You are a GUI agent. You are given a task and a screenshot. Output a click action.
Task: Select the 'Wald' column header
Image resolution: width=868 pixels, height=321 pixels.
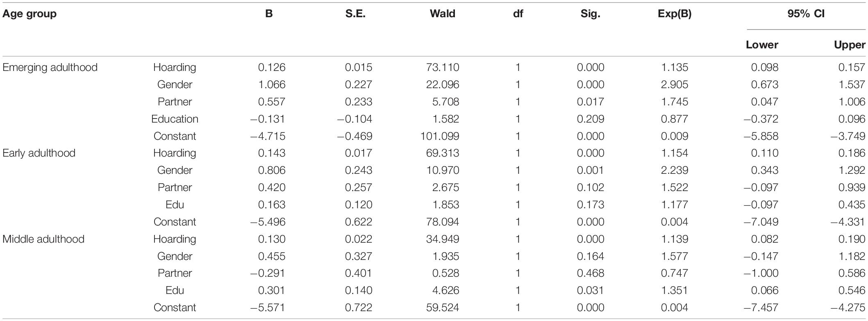(443, 14)
